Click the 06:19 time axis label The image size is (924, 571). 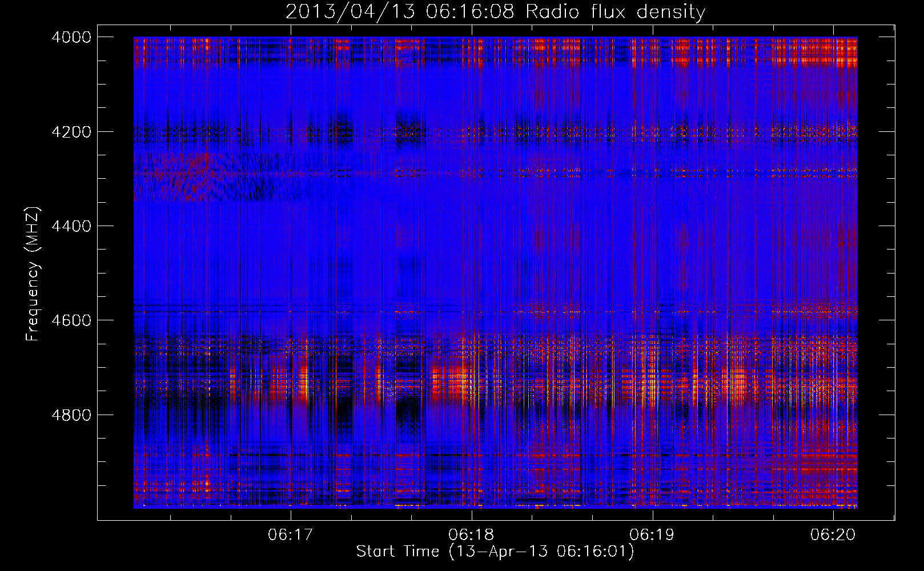(x=652, y=535)
